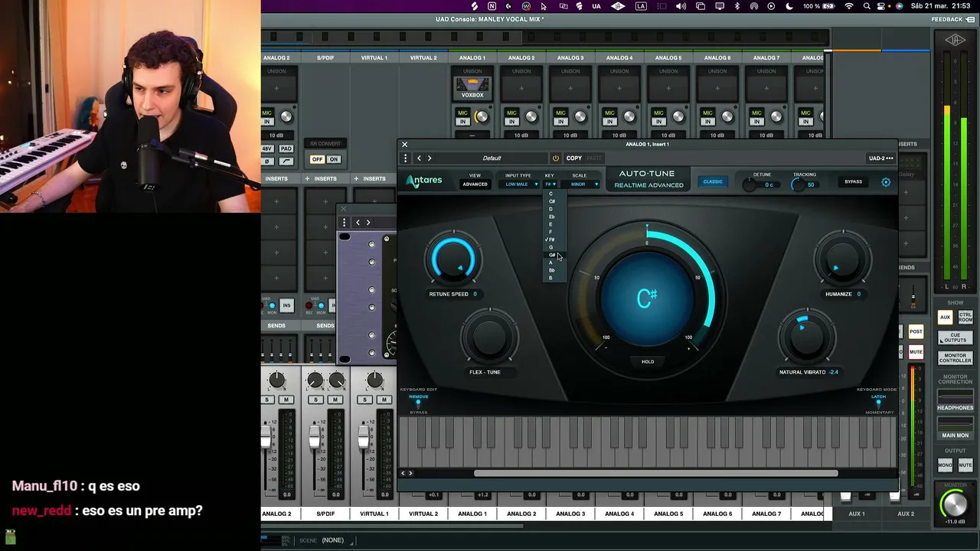Click the MONITOR level knob

click(954, 504)
